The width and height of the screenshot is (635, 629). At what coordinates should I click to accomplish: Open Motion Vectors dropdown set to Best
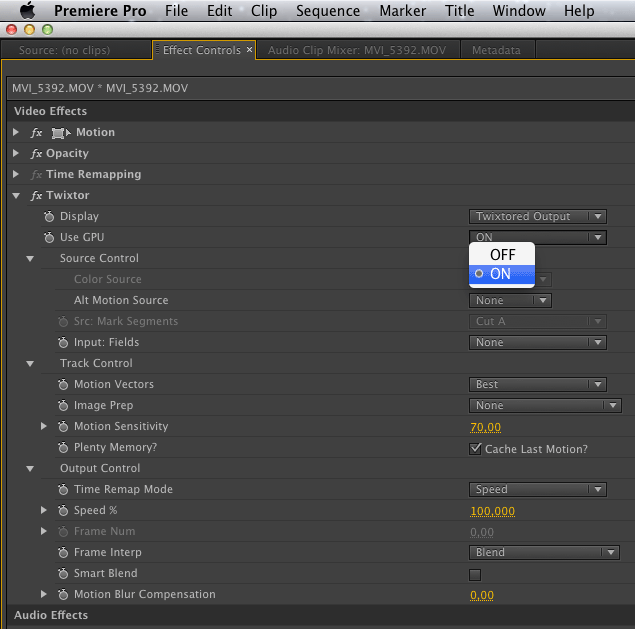point(537,384)
